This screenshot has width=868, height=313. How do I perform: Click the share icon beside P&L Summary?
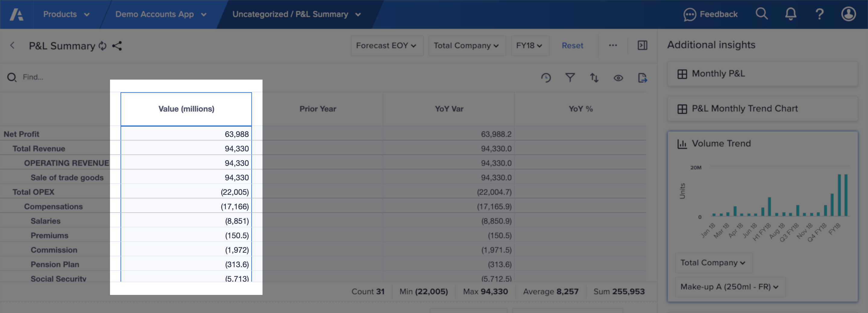(117, 46)
